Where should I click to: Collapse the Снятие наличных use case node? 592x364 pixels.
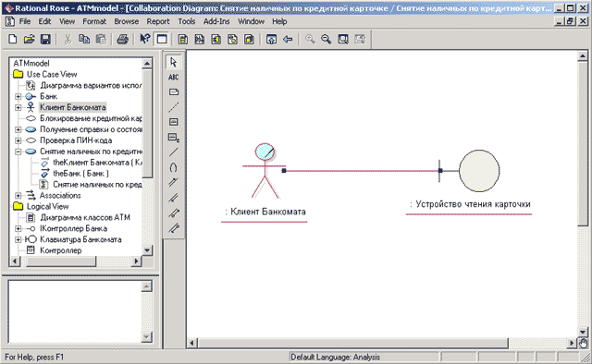(x=18, y=152)
